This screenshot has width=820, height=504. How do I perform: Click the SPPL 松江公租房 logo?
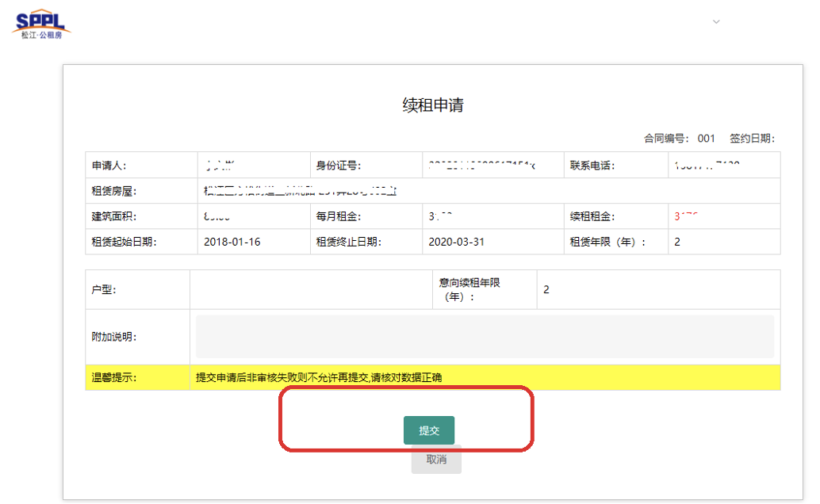43,24
